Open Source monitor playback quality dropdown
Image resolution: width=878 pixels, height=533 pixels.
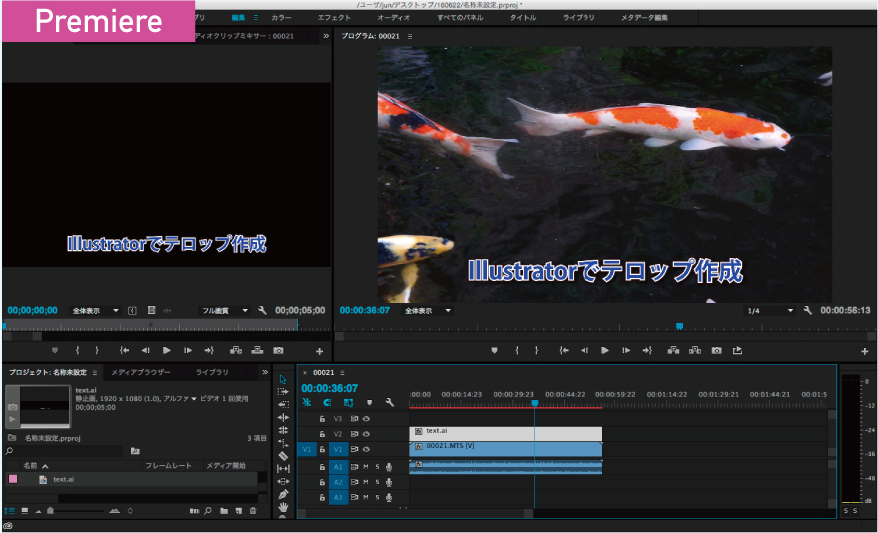click(225, 311)
